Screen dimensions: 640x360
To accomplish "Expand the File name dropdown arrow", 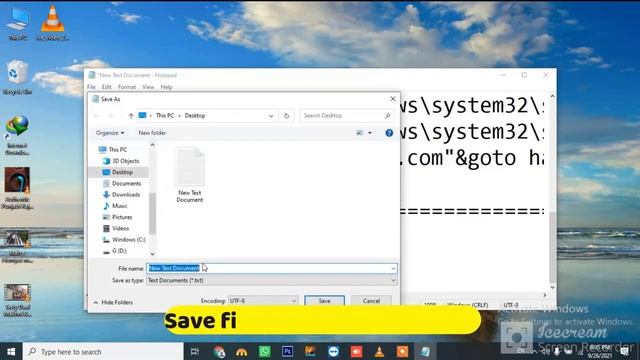I will coord(393,268).
